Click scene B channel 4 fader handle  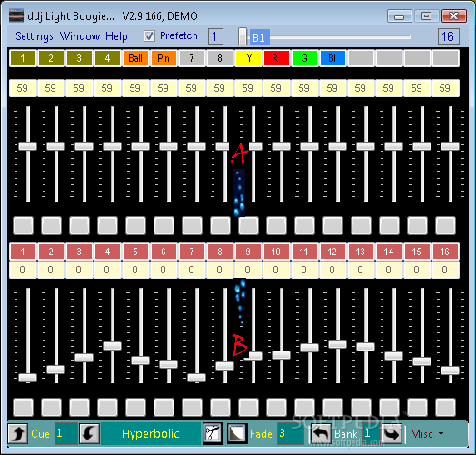113,346
